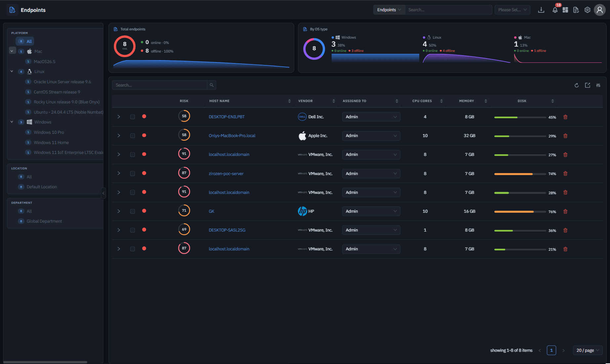Click the Endpoints logo icon at top left

[12, 10]
